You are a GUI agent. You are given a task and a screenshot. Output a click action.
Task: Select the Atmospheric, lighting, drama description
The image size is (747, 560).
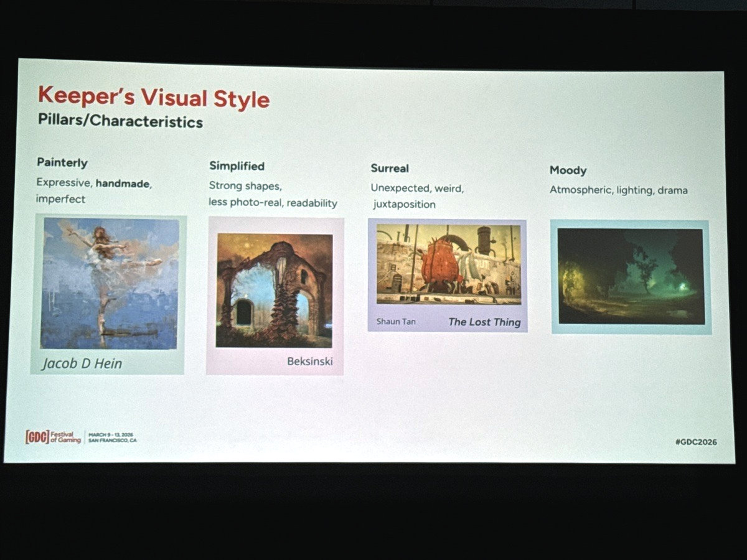618,190
